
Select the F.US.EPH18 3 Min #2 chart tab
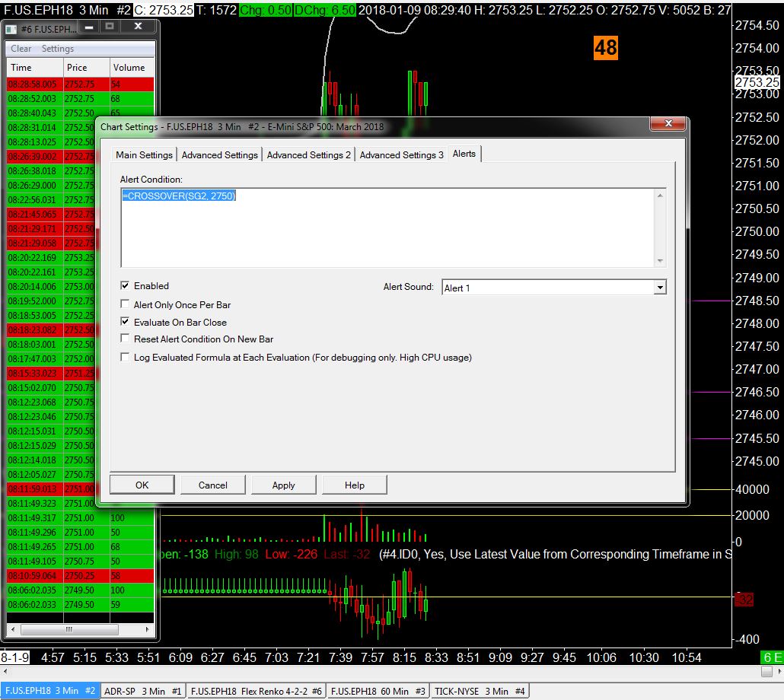(x=50, y=691)
